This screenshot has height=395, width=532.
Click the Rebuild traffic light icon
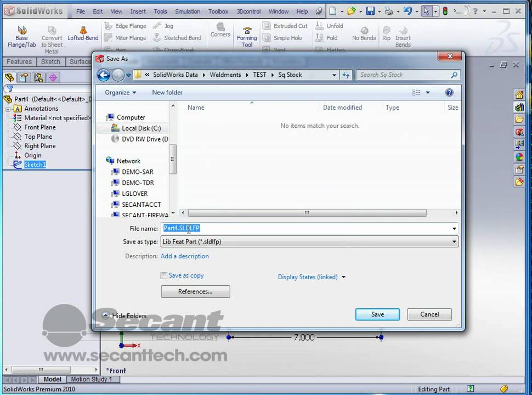coord(445,11)
